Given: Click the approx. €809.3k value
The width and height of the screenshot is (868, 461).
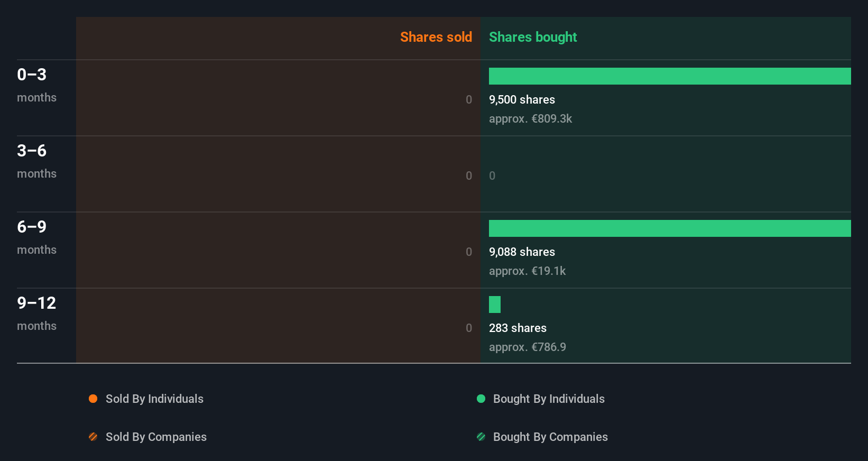Looking at the screenshot, I should coord(530,118).
